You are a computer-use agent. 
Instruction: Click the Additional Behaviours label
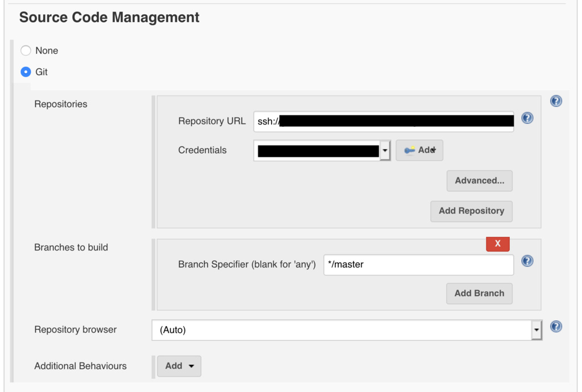click(x=80, y=366)
